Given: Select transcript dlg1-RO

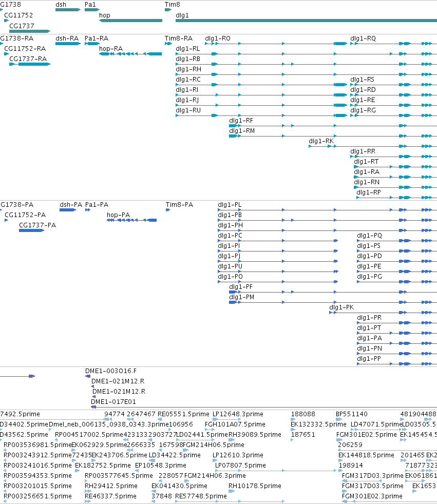Looking at the screenshot, I should [x=218, y=38].
